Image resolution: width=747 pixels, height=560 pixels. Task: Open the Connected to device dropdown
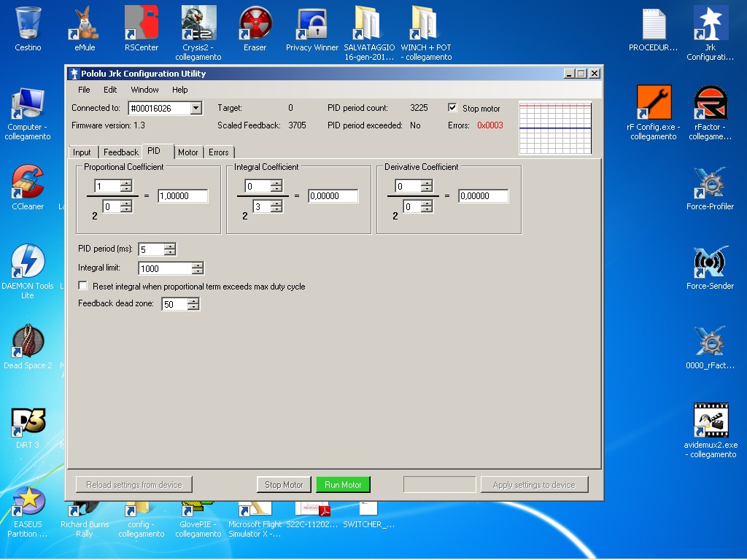click(196, 108)
